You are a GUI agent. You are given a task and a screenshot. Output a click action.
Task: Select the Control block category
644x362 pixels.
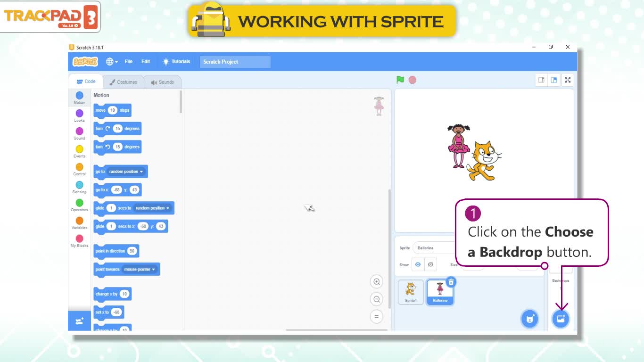coord(79,170)
